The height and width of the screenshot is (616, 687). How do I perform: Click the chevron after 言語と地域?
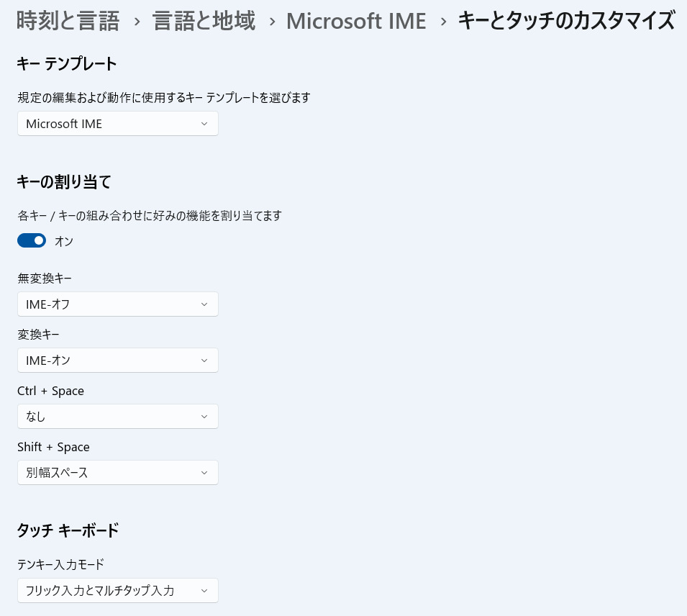tap(271, 22)
